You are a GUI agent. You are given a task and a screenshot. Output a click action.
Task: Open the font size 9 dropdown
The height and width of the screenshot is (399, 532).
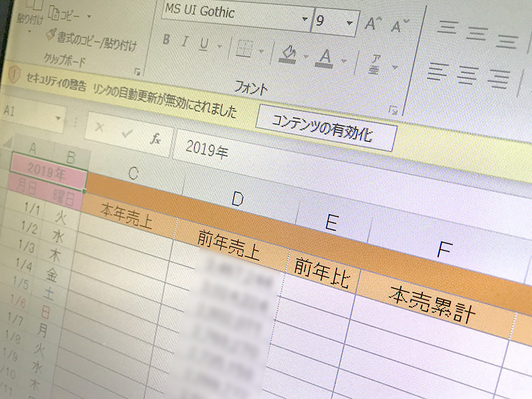(x=349, y=23)
